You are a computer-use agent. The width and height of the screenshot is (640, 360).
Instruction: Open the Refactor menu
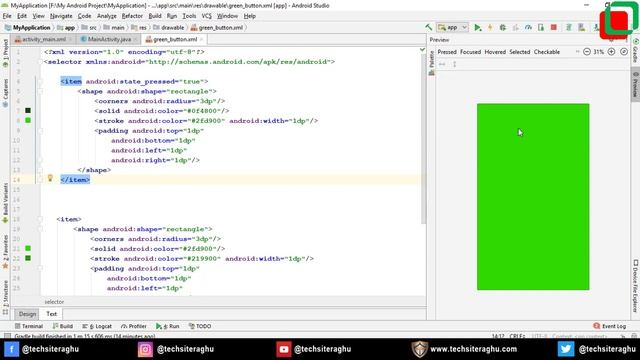point(132,16)
